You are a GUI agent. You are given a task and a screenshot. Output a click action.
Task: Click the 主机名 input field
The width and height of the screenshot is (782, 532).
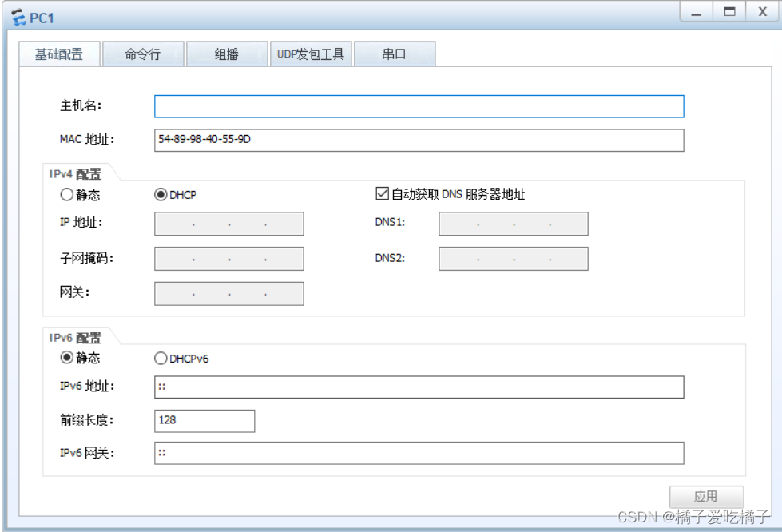pos(419,105)
